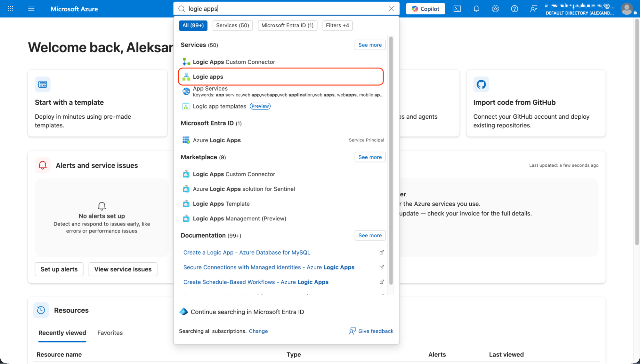The width and height of the screenshot is (640, 364).
Task: Switch to the Favorites resources tab
Action: [x=110, y=333]
